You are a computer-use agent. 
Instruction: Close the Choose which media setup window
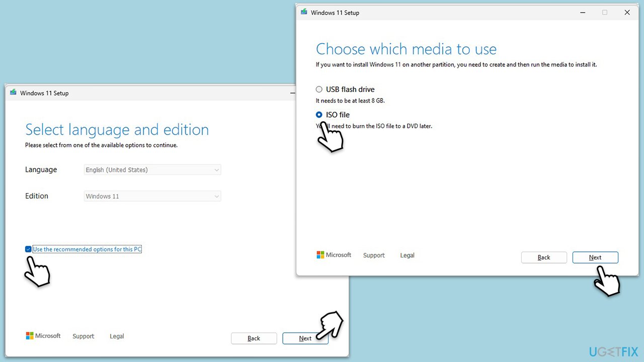click(x=627, y=13)
